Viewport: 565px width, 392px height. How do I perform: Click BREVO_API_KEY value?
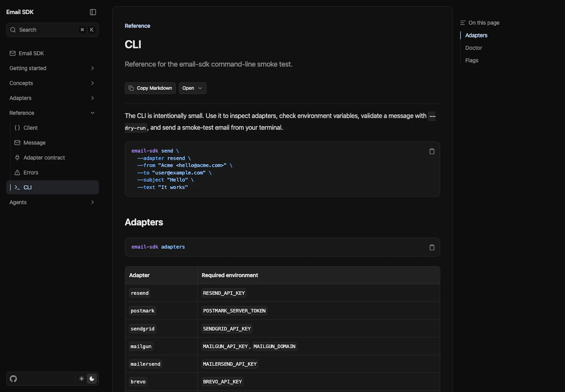pos(222,381)
